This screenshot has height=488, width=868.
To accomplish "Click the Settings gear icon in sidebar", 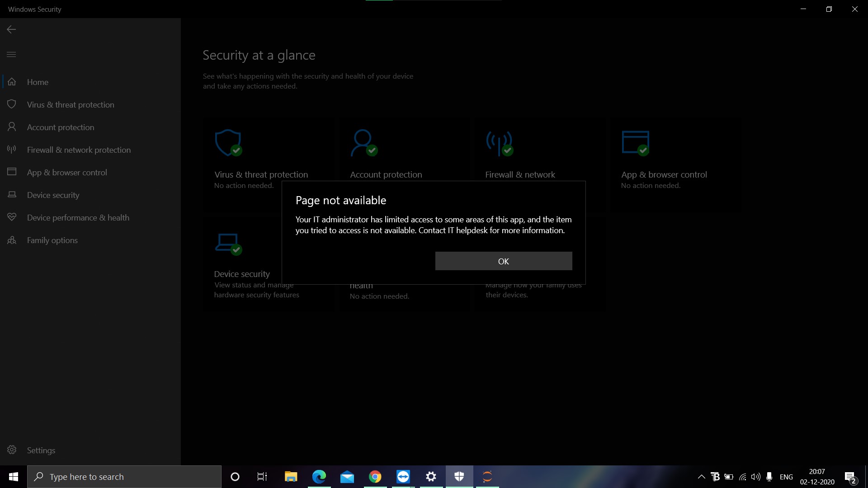I will (12, 450).
